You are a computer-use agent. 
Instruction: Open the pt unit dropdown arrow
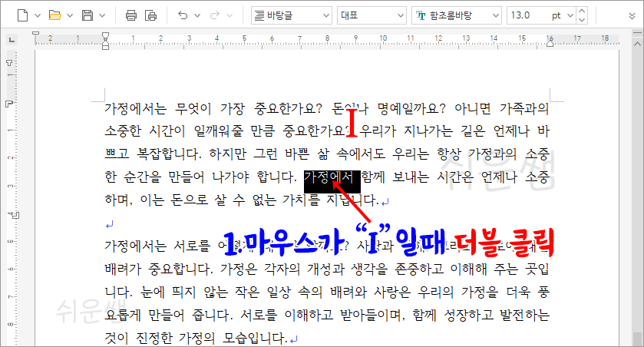[570, 15]
